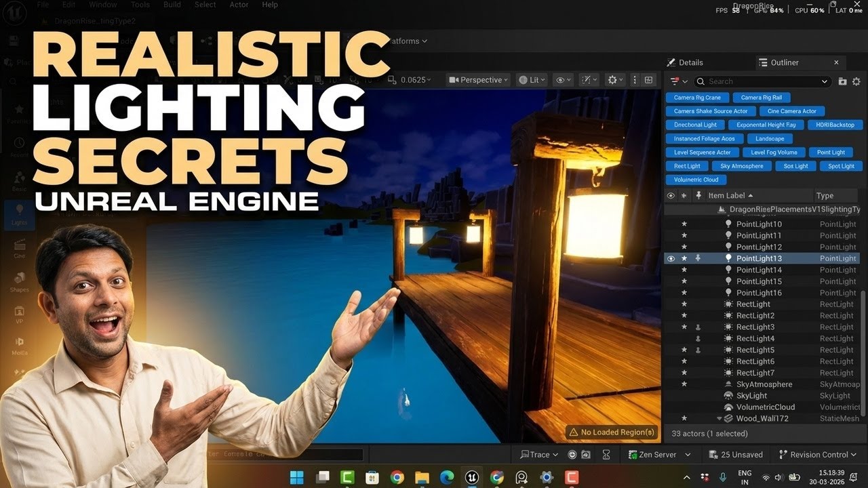Toggle the star on the RectLight6 row
Image resolution: width=868 pixels, height=488 pixels.
684,362
